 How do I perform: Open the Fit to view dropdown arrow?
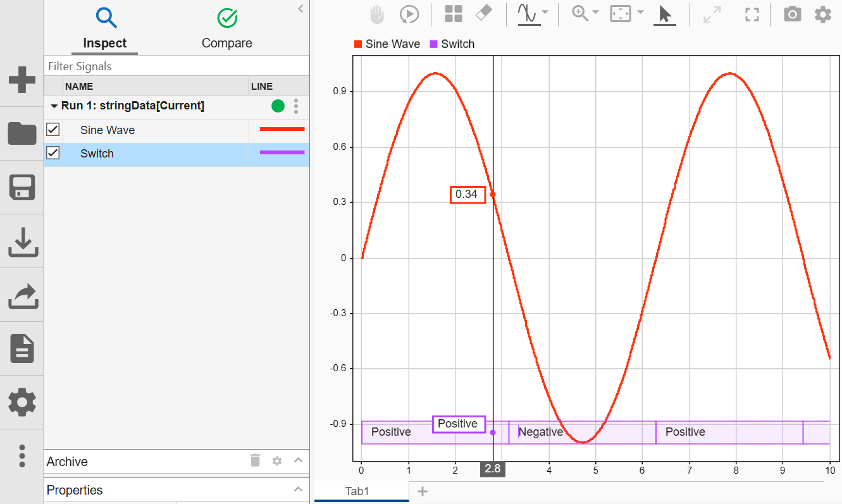(x=640, y=13)
